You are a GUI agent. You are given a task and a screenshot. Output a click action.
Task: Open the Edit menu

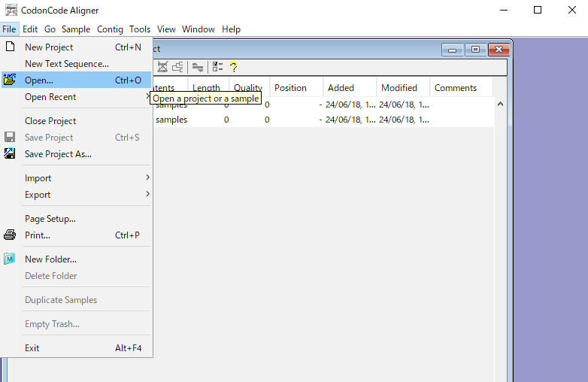(30, 29)
